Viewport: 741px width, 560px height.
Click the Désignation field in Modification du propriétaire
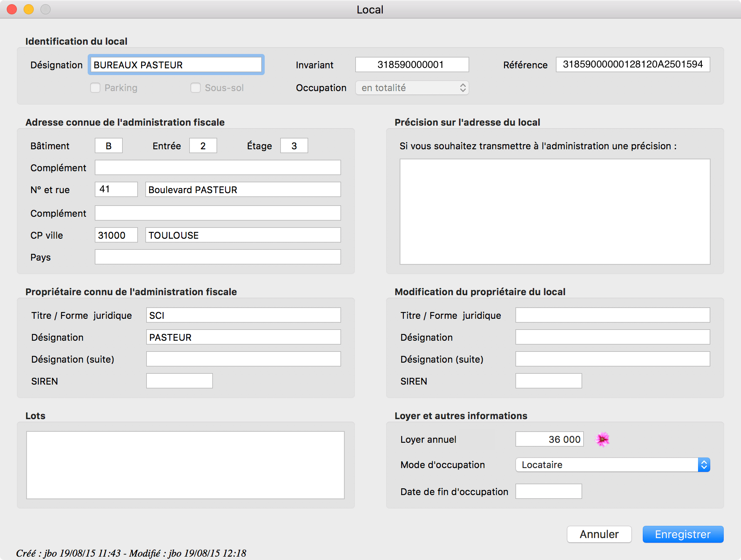(x=612, y=337)
